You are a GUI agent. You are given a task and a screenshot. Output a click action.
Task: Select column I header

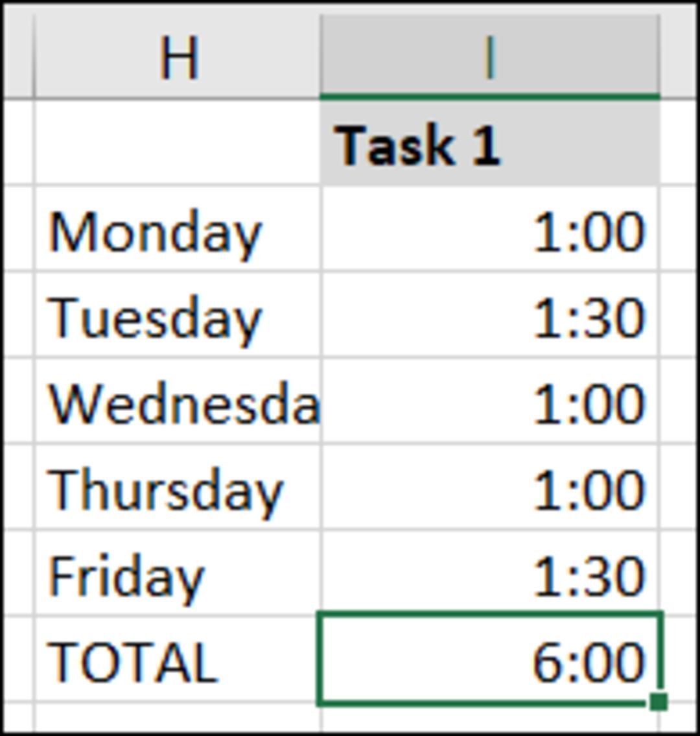[x=490, y=56]
